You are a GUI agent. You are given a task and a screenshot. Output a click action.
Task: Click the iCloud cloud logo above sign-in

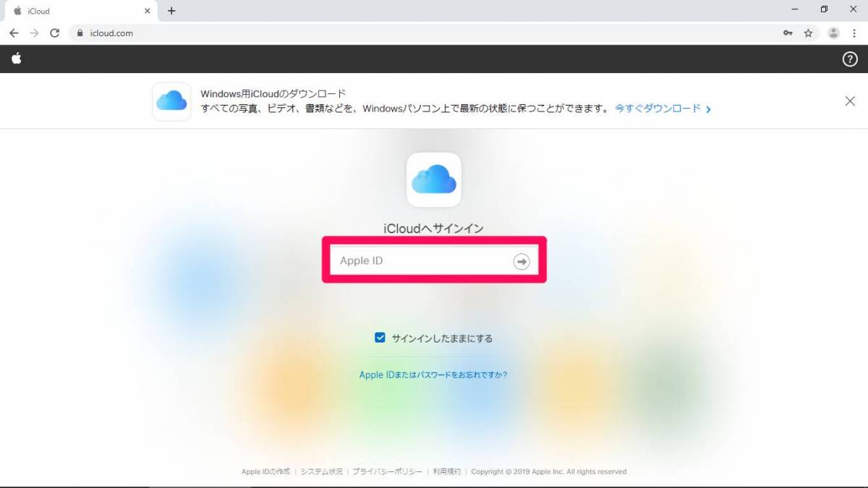[434, 180]
